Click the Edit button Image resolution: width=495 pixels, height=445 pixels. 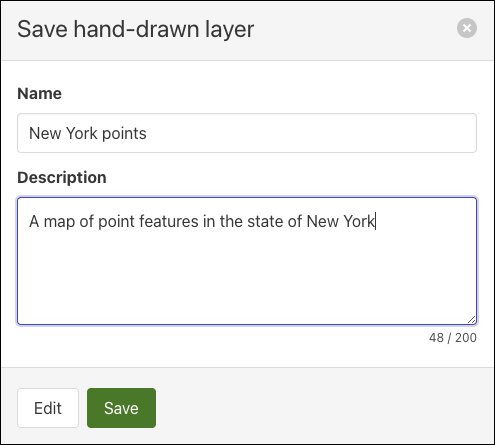tap(48, 408)
